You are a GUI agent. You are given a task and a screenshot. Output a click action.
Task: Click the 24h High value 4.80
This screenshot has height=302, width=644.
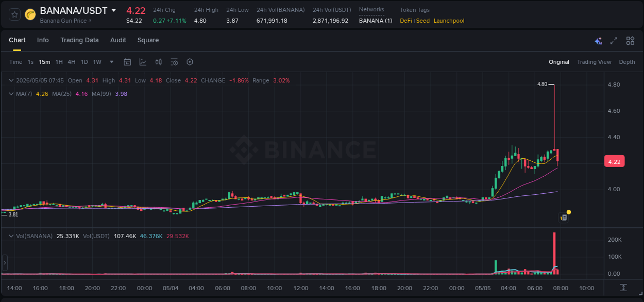200,21
